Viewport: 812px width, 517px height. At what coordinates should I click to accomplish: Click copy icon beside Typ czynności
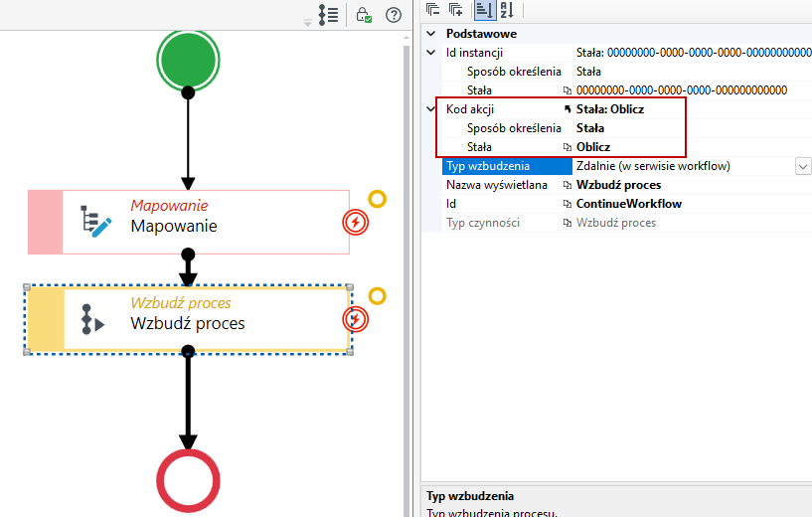(568, 223)
